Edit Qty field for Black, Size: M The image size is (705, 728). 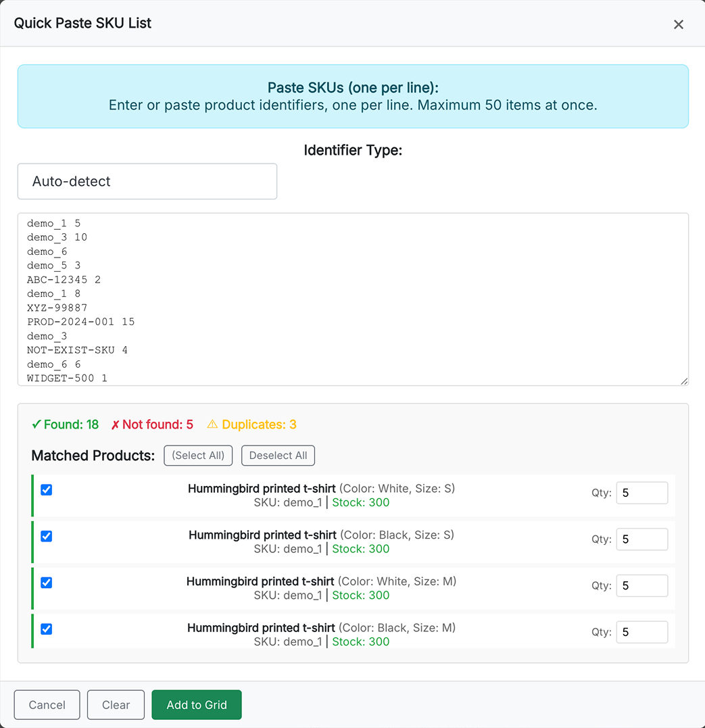[642, 632]
